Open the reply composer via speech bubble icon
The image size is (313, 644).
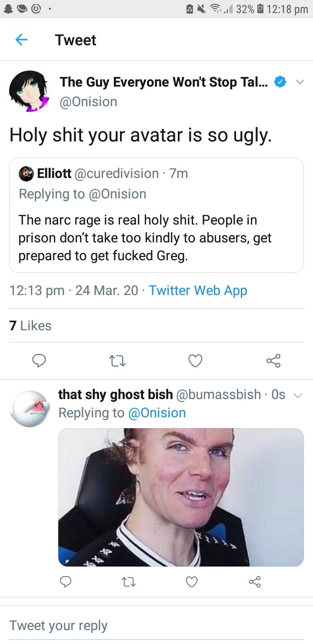pos(39,361)
